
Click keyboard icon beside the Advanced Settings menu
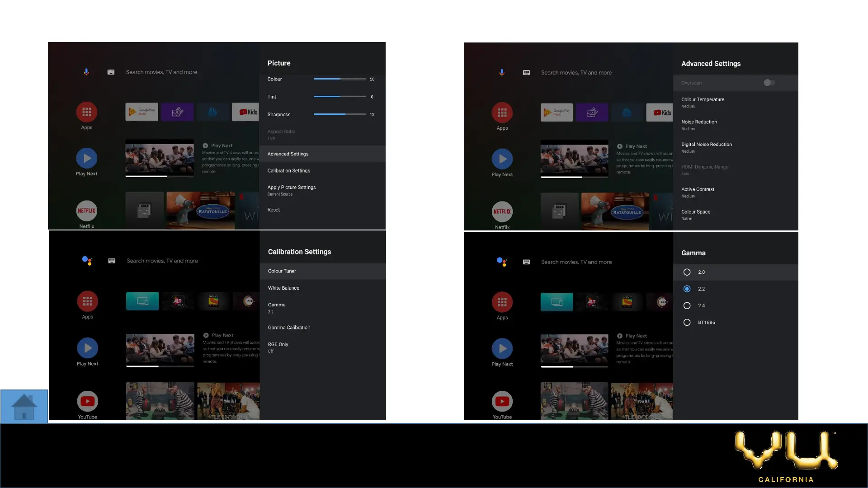[526, 73]
